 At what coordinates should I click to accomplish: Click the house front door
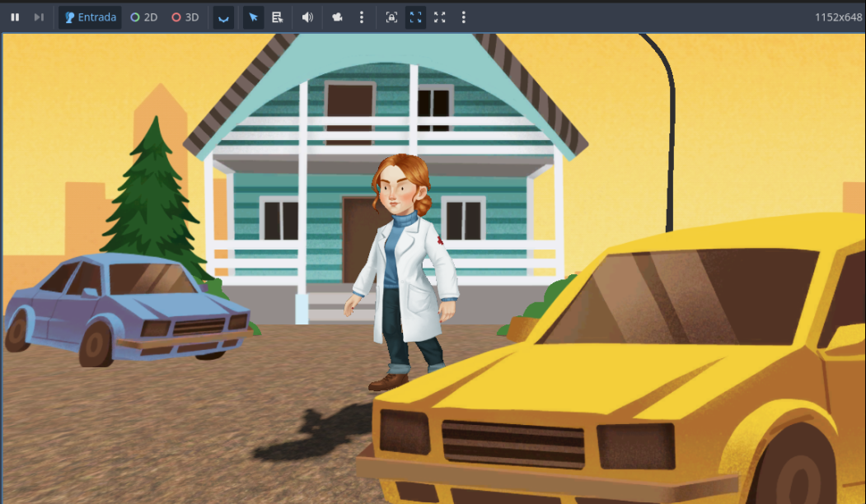point(359,239)
